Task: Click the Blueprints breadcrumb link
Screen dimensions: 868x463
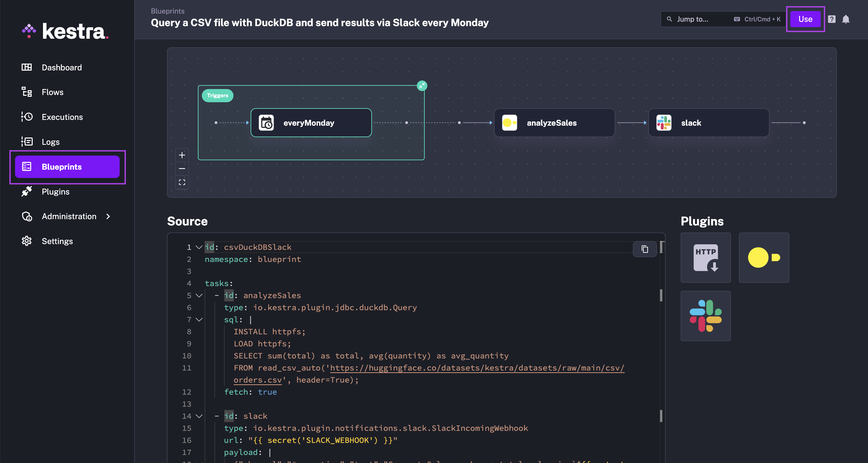Action: pyautogui.click(x=167, y=11)
